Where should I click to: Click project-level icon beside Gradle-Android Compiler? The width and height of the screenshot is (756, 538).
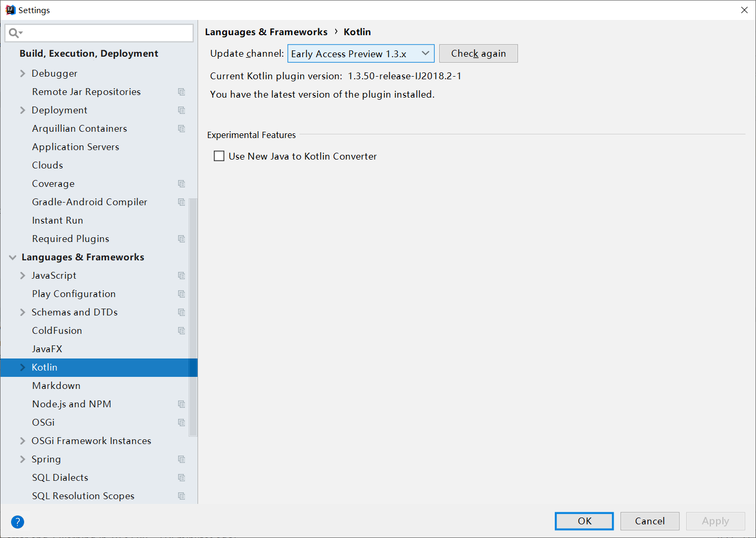[x=181, y=202]
